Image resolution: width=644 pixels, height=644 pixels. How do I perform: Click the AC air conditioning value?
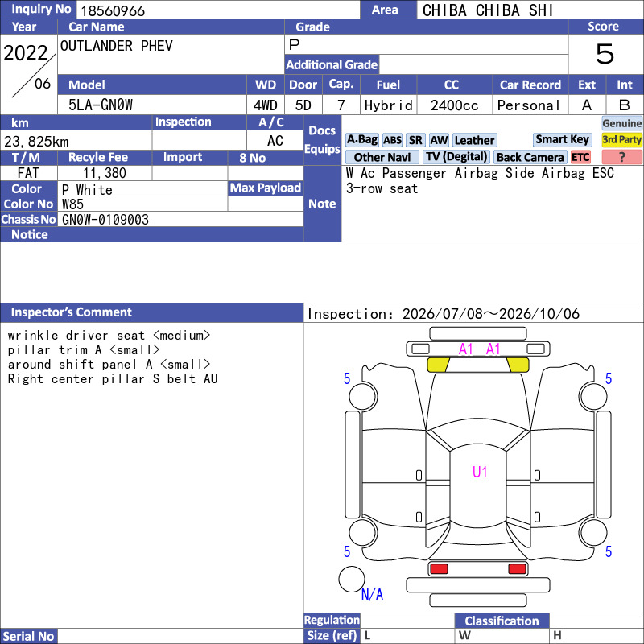pos(275,141)
